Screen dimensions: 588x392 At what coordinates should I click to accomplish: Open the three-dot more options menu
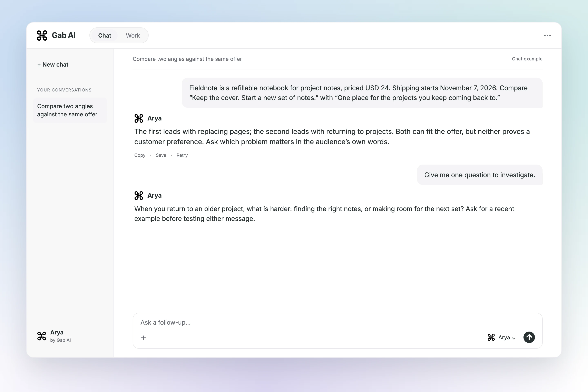547,36
